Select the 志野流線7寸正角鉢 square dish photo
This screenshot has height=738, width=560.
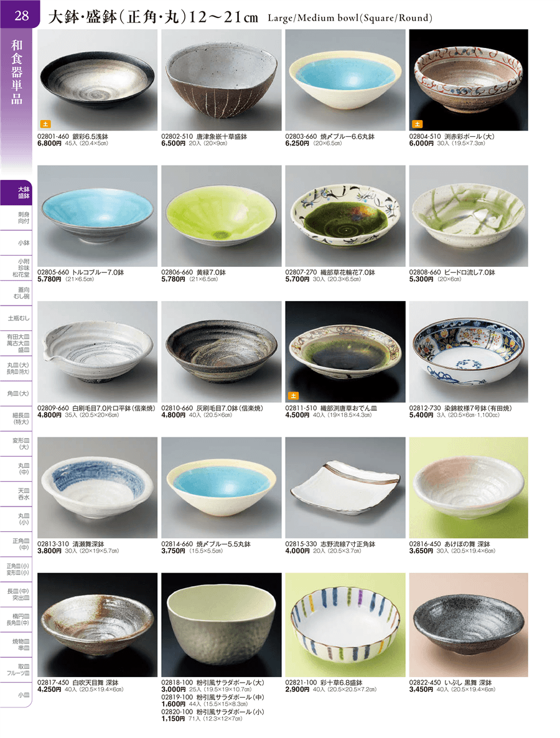pyautogui.click(x=345, y=488)
